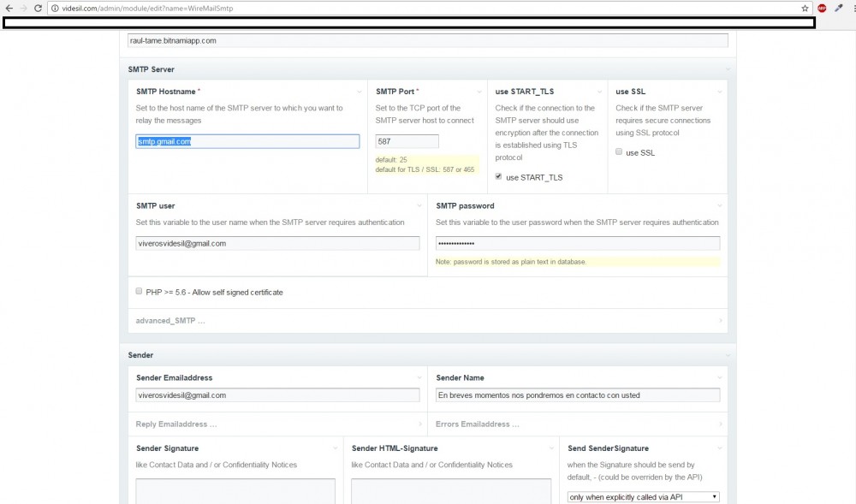Click the SMTP password field

tap(577, 243)
